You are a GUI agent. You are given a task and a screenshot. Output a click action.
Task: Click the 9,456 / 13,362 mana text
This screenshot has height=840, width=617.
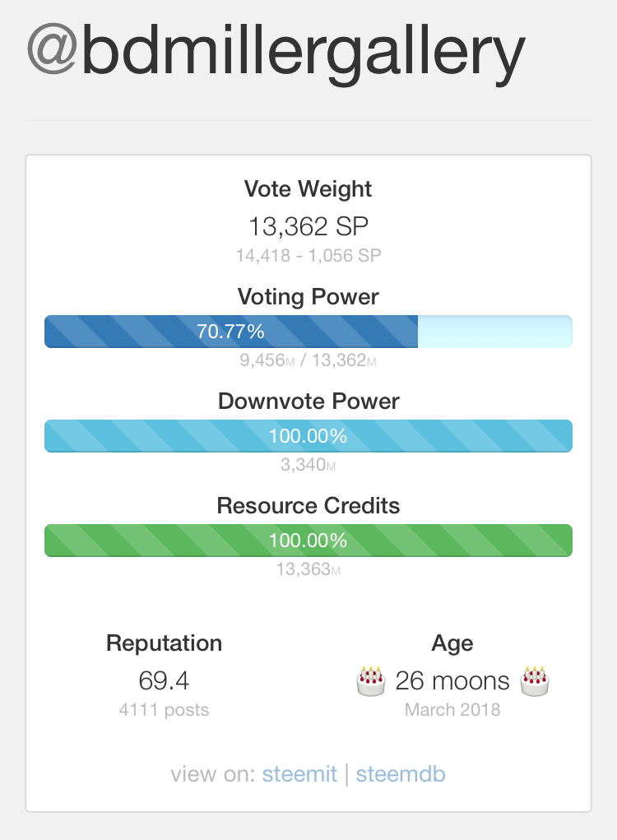pyautogui.click(x=308, y=360)
